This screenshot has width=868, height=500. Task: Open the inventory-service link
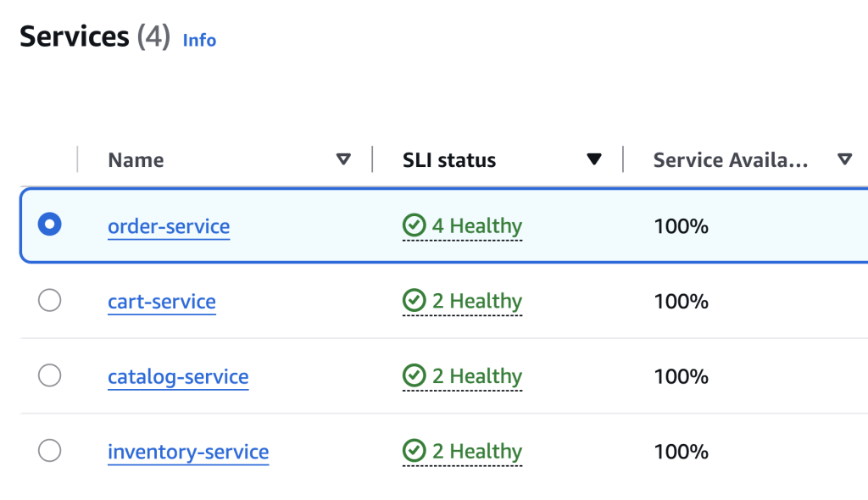[x=188, y=453]
